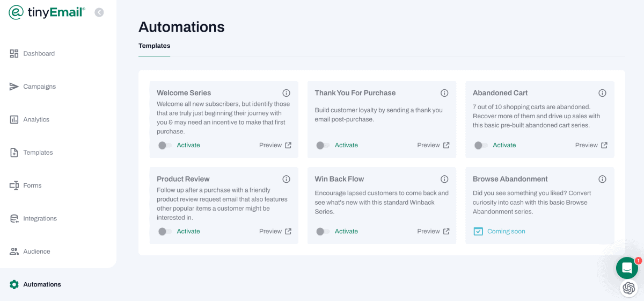The height and width of the screenshot is (301, 644).
Task: Open Templates in the sidebar menu
Action: pyautogui.click(x=38, y=153)
